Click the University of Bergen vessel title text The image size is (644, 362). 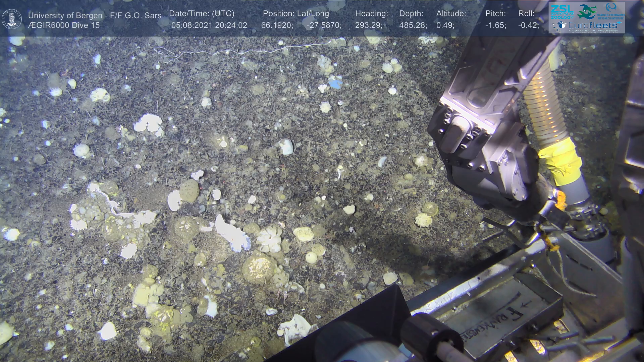95,15
